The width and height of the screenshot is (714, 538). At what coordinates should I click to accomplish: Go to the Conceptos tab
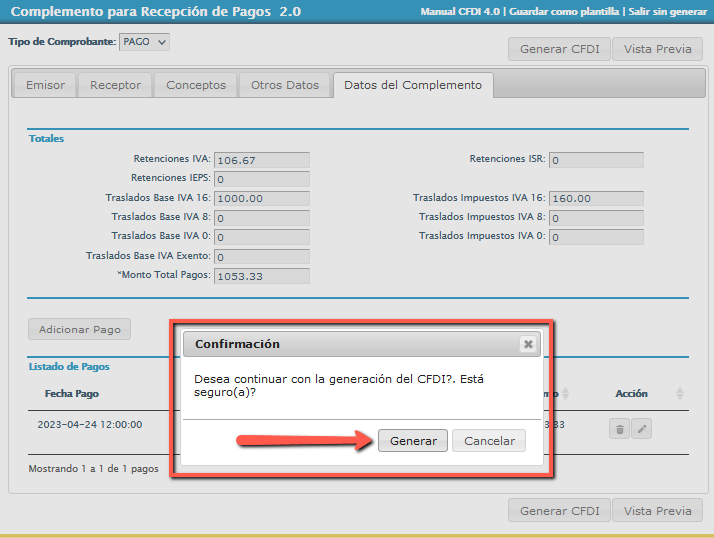(x=196, y=85)
